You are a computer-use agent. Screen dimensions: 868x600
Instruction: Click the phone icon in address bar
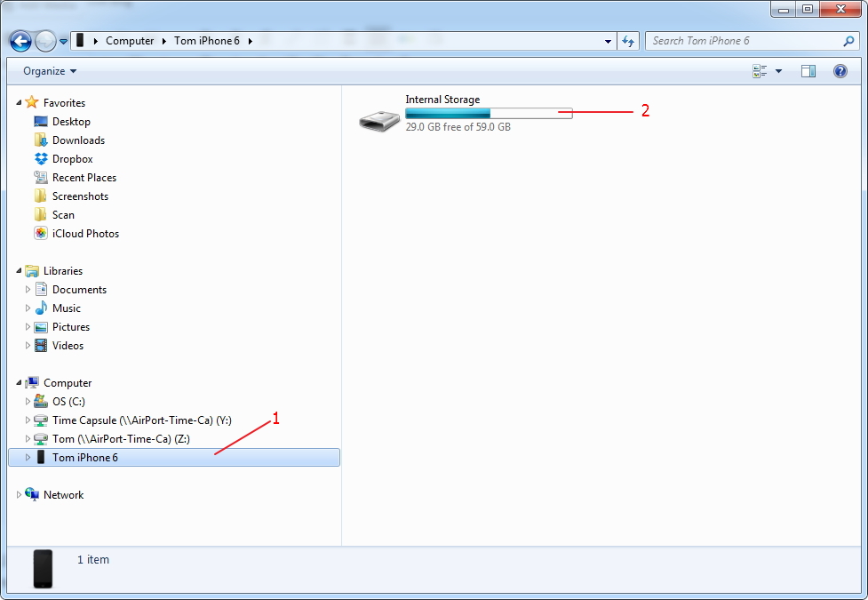[80, 40]
